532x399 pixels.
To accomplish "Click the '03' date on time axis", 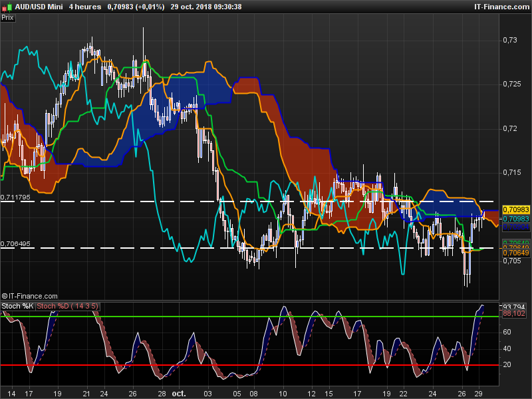I will tap(207, 394).
